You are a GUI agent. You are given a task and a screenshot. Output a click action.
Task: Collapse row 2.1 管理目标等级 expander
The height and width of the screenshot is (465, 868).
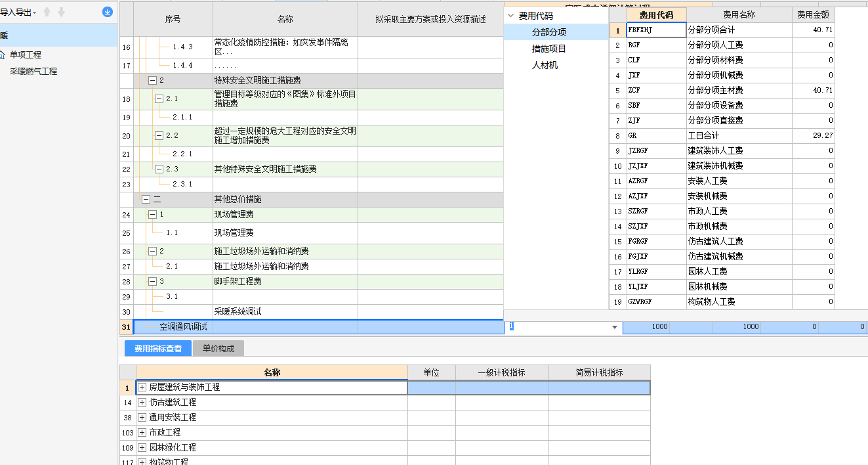pyautogui.click(x=159, y=99)
